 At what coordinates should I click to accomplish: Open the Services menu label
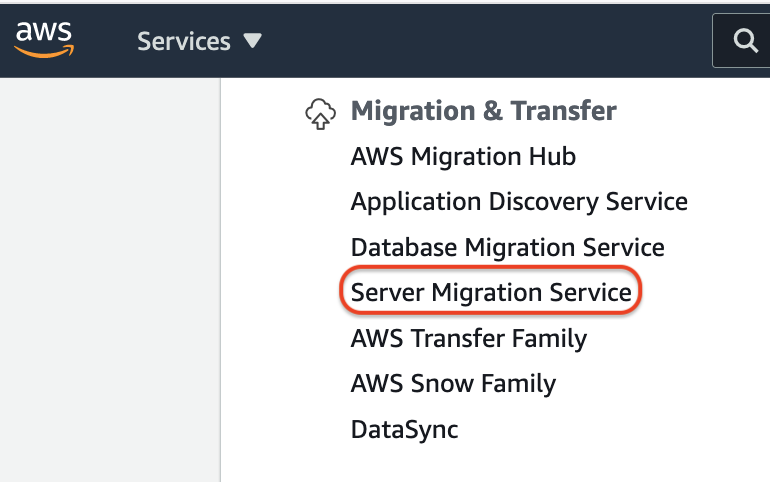pos(184,41)
